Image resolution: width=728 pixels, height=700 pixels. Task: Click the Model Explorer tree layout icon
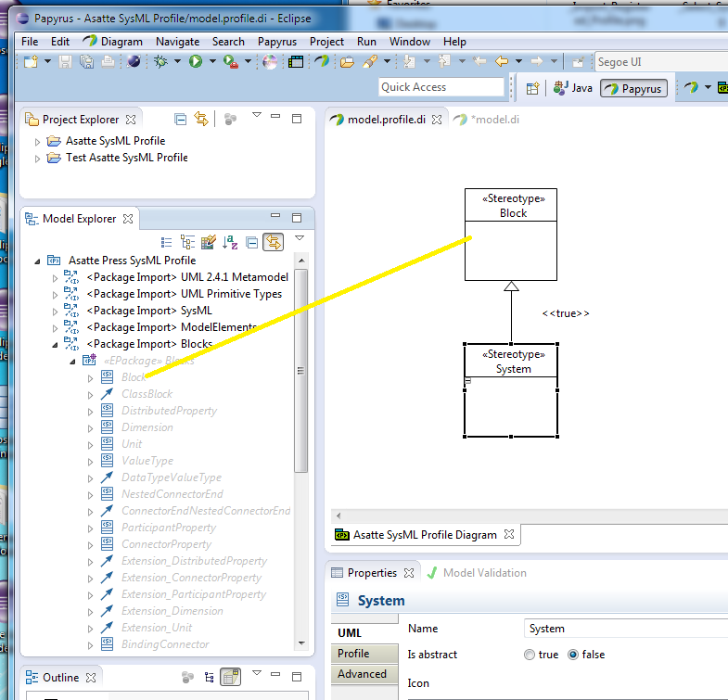click(187, 242)
